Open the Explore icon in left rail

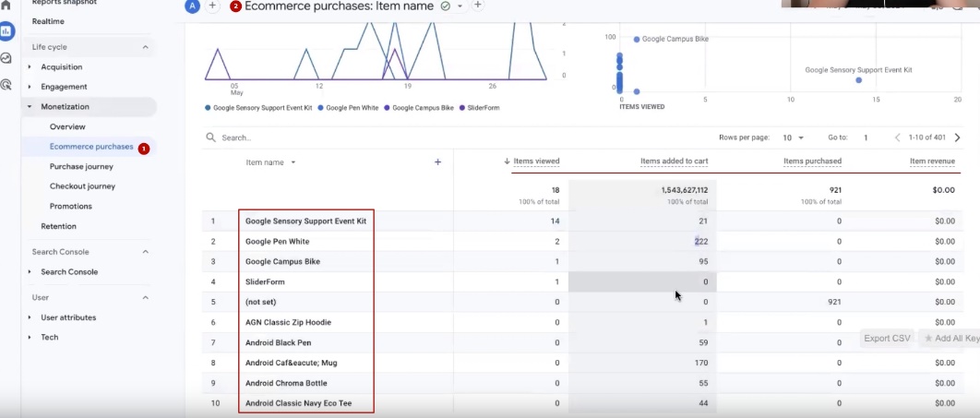pyautogui.click(x=6, y=58)
